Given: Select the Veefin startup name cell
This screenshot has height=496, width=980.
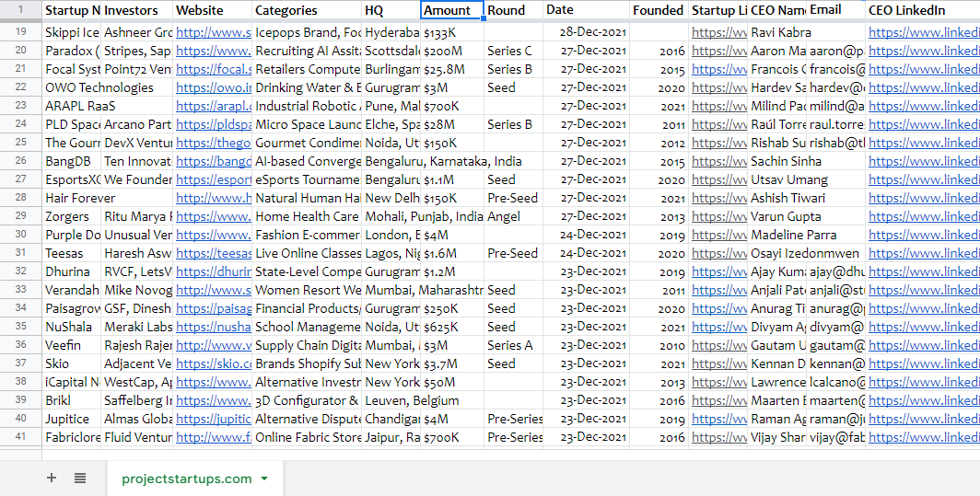Looking at the screenshot, I should tap(71, 345).
